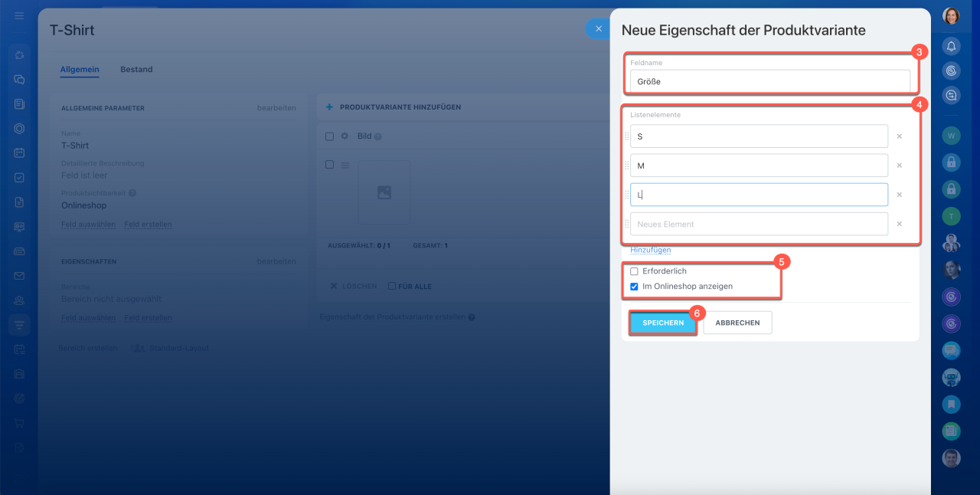Remove the list element S
The height and width of the screenshot is (495, 980).
tap(900, 136)
